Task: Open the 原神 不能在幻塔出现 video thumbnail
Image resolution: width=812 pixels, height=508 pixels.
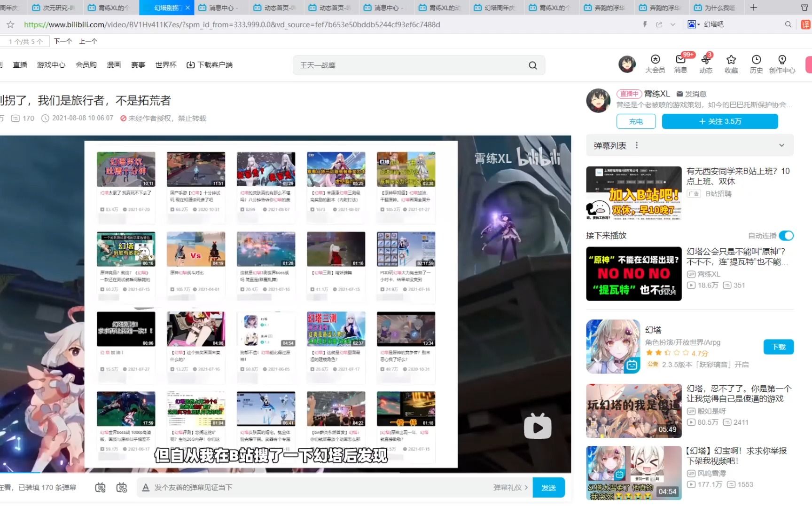Action: tap(634, 274)
